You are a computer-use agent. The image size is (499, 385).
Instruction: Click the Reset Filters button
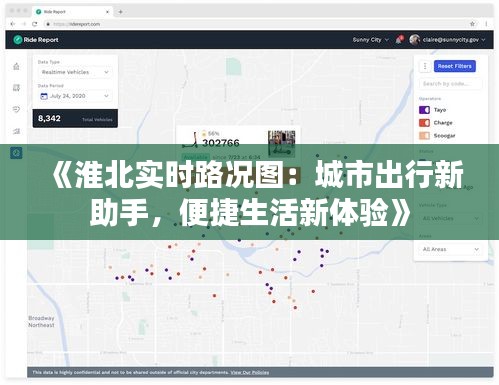pos(455,66)
